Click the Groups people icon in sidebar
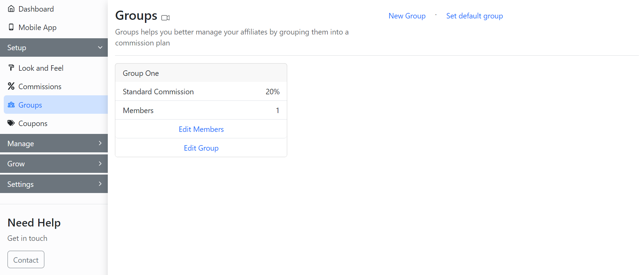Image resolution: width=644 pixels, height=275 pixels. [11, 105]
